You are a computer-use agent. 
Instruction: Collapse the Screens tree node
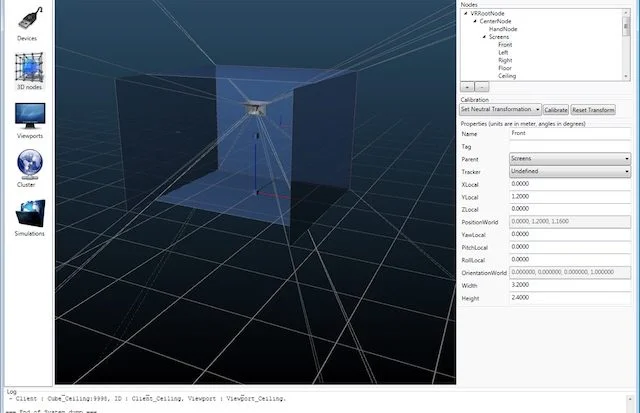(484, 37)
